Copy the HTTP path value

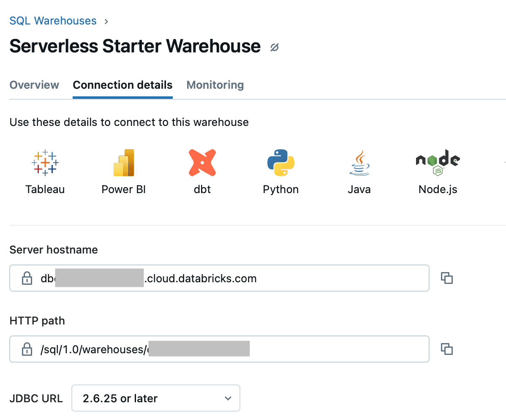pyautogui.click(x=447, y=349)
